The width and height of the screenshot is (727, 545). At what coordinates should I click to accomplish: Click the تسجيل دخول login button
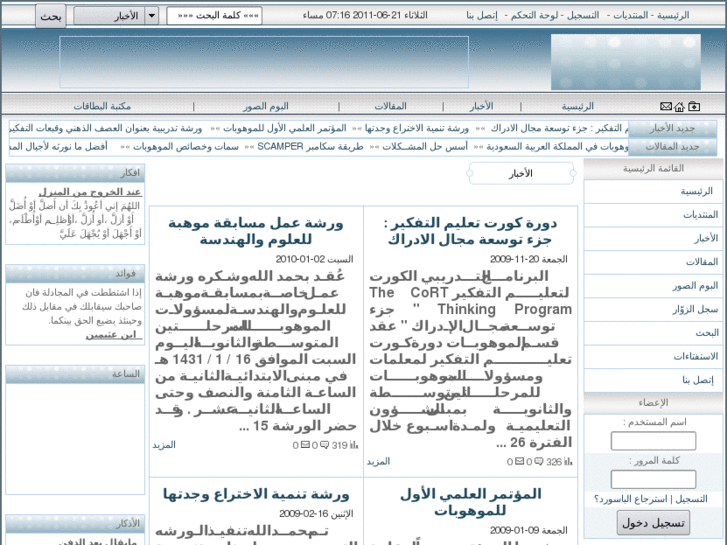653,523
